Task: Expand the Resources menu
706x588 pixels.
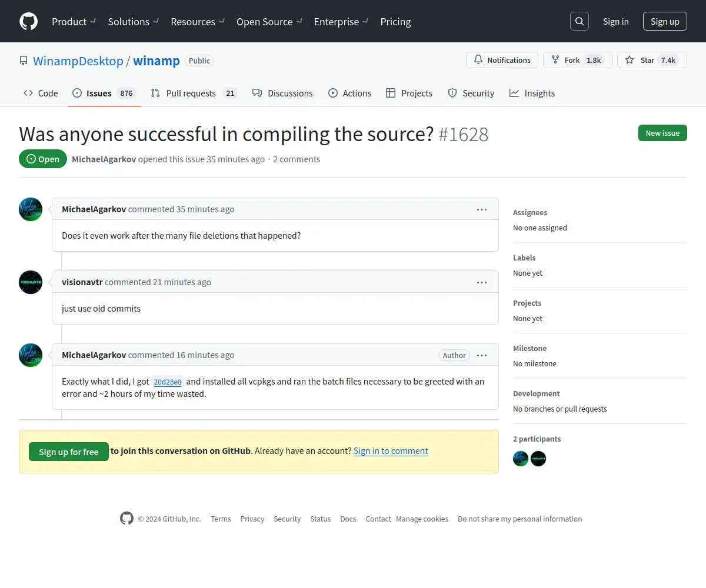Action: 198,22
